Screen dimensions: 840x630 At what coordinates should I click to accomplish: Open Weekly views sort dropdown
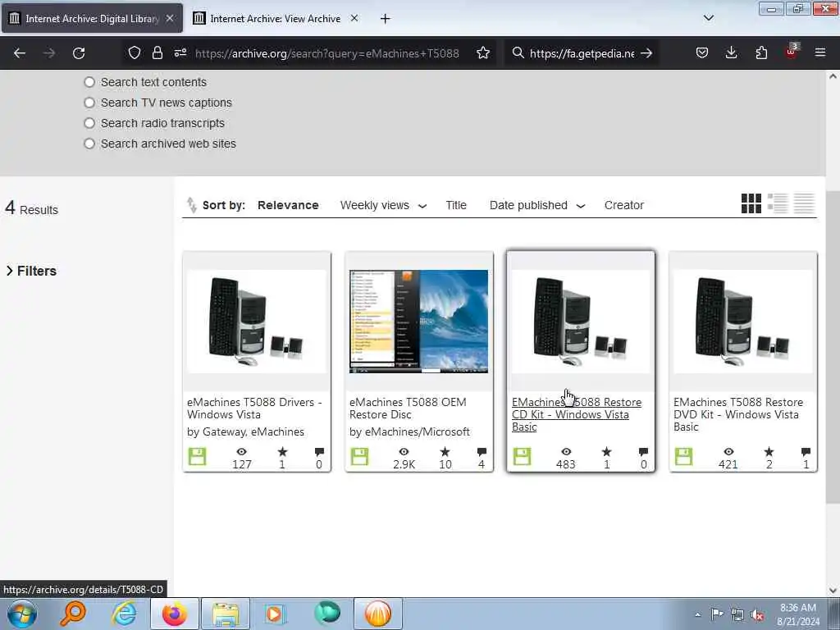[383, 205]
